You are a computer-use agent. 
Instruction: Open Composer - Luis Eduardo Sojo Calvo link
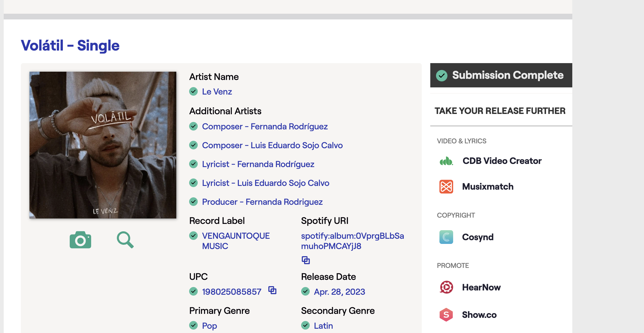pos(272,145)
